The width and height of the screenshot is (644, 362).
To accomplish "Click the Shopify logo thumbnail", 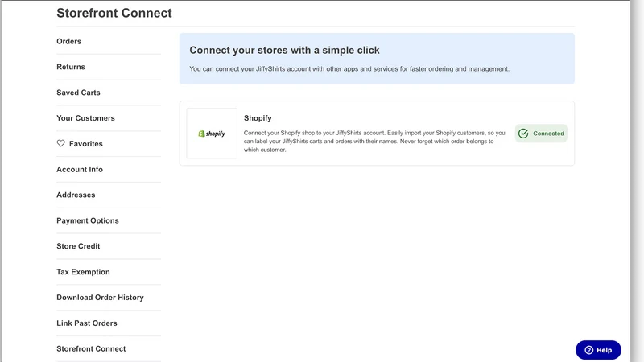I will (212, 134).
